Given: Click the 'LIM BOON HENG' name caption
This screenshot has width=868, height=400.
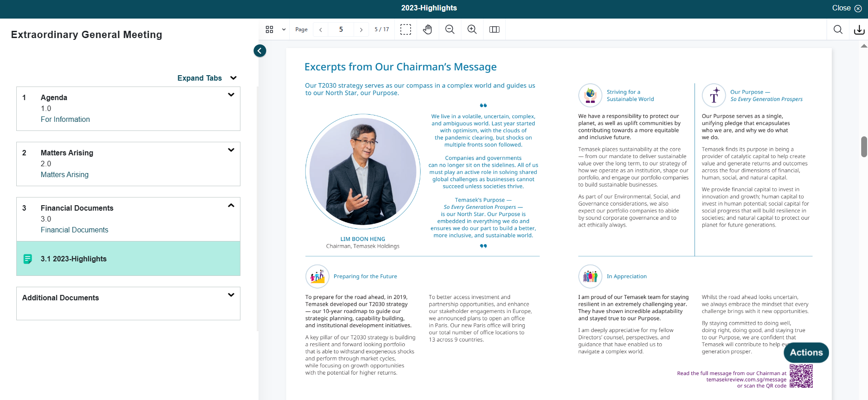Looking at the screenshot, I should coord(363,239).
